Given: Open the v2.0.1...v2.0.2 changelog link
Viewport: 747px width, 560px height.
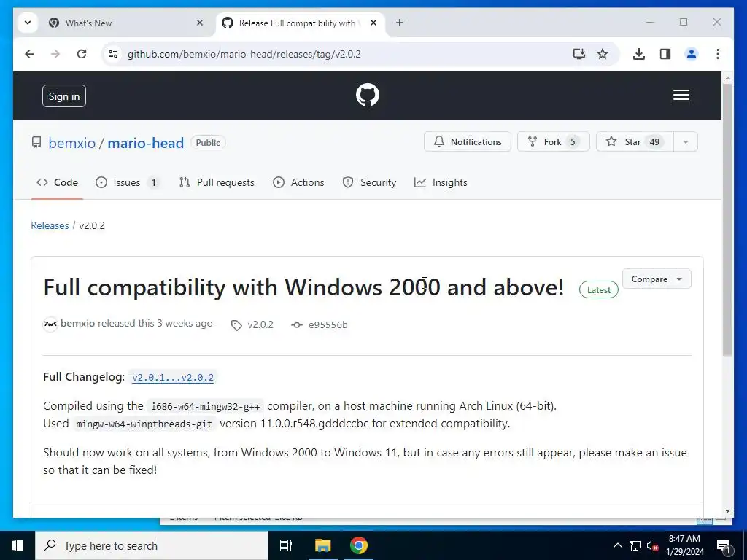Looking at the screenshot, I should click(173, 378).
